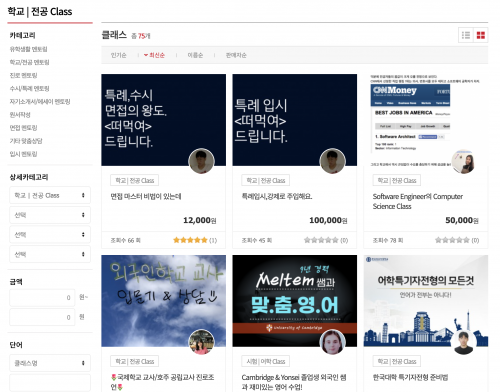Switch to grid view layout icon
Screen dimensions: 500x392
(x=481, y=35)
